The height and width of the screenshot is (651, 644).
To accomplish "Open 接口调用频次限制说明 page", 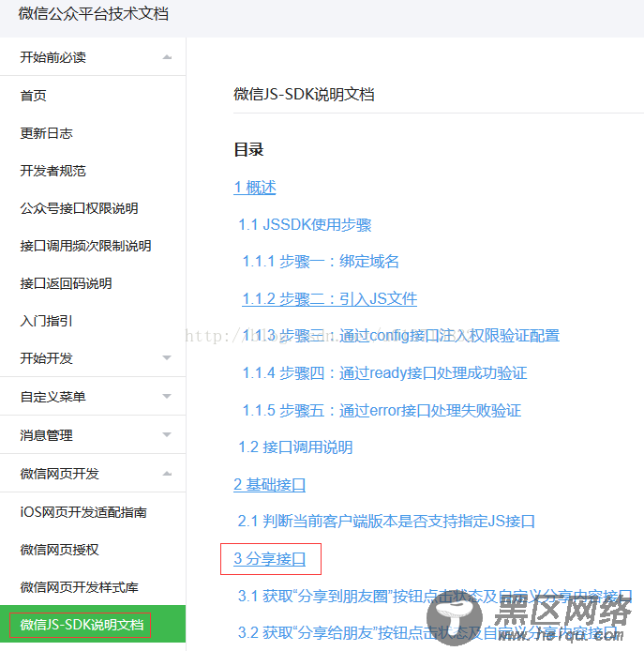I will (x=86, y=246).
